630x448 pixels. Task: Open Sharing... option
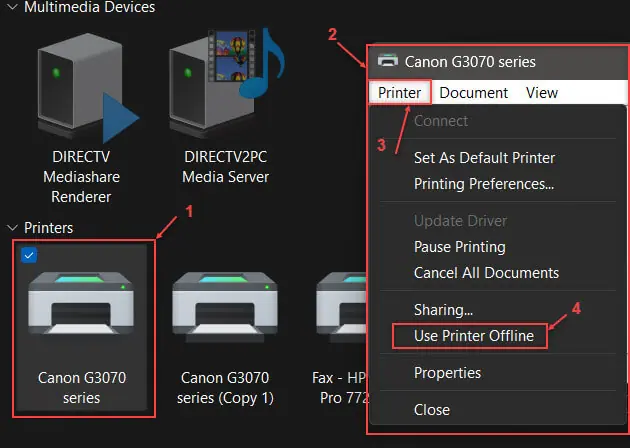point(444,310)
